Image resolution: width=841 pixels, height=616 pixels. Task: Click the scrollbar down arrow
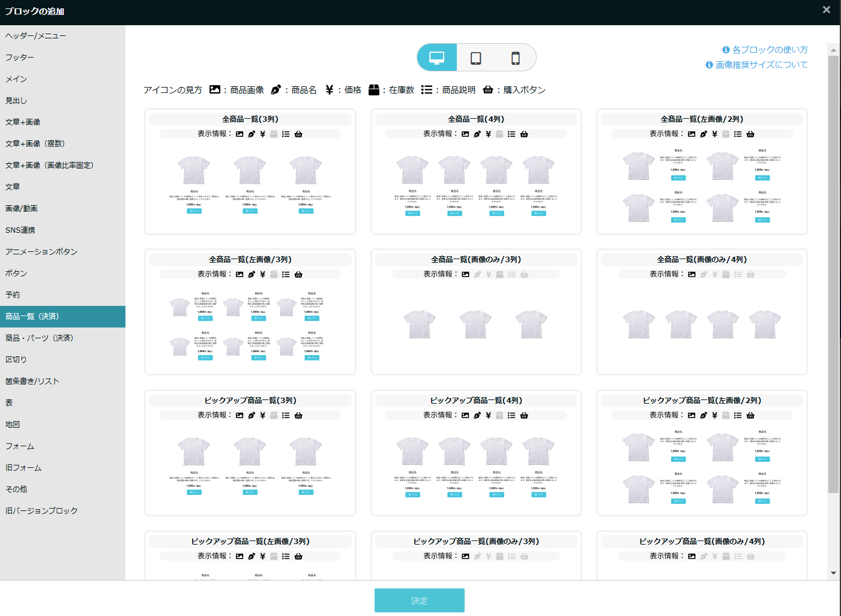pos(833,573)
